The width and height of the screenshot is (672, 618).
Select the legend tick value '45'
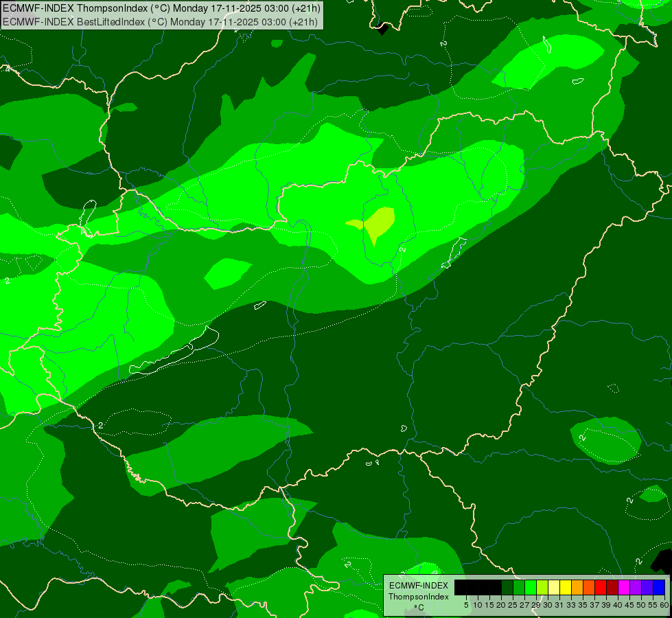[x=629, y=605]
